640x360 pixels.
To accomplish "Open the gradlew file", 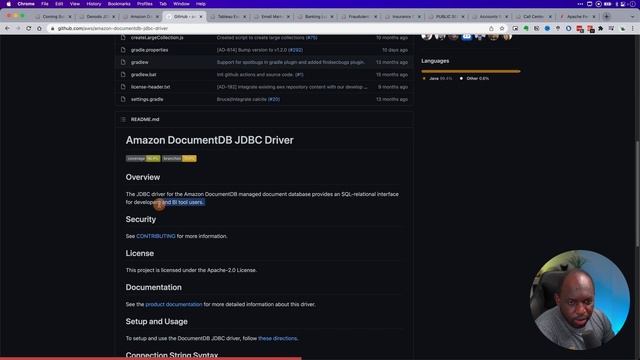I will [x=140, y=62].
